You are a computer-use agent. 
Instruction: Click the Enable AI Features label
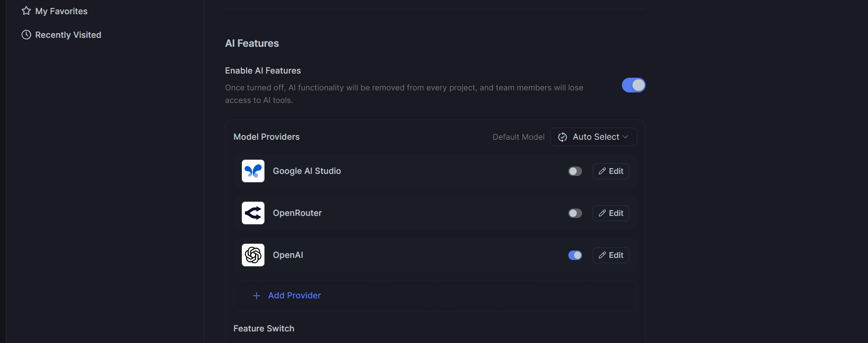click(263, 70)
